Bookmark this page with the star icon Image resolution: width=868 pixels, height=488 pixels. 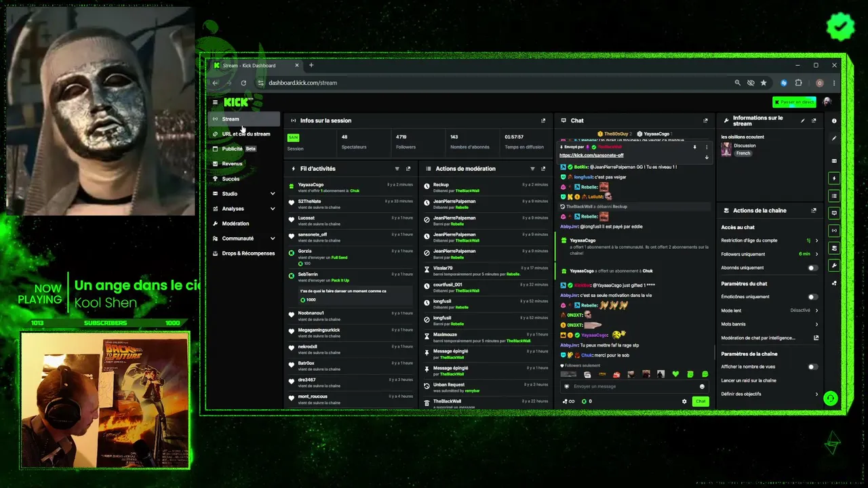click(764, 83)
